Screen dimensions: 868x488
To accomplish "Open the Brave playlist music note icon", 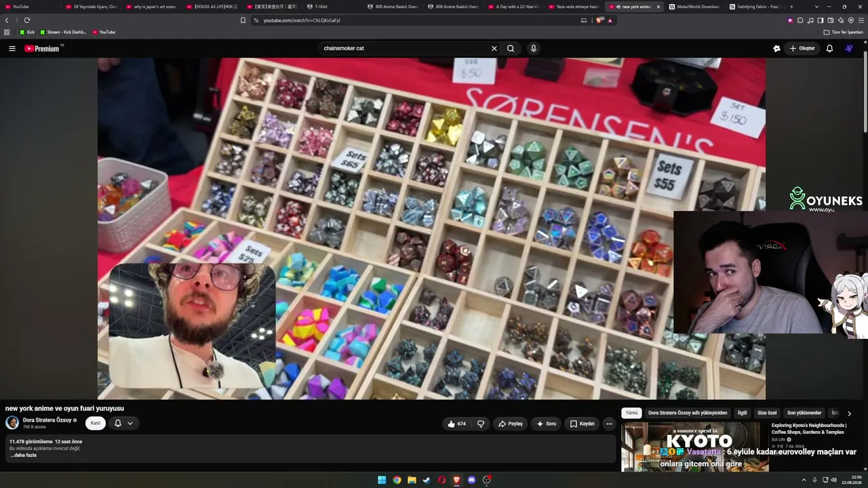I will pos(810,20).
